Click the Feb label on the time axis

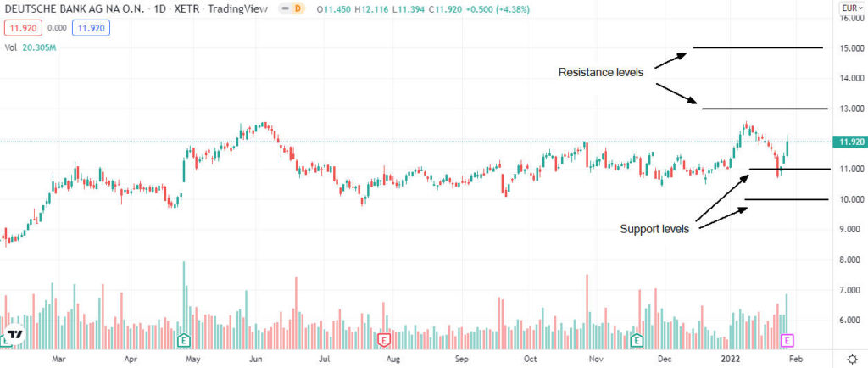pos(795,359)
